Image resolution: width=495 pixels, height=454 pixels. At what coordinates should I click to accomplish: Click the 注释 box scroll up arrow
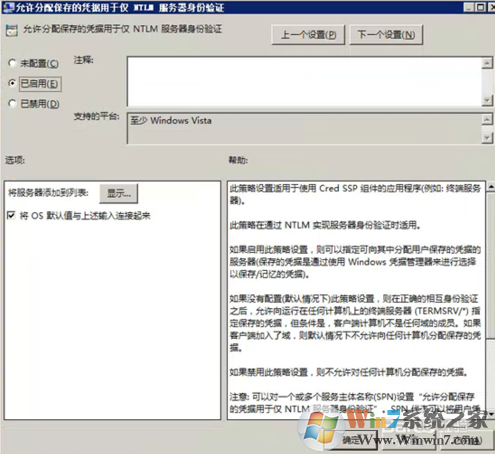[487, 62]
